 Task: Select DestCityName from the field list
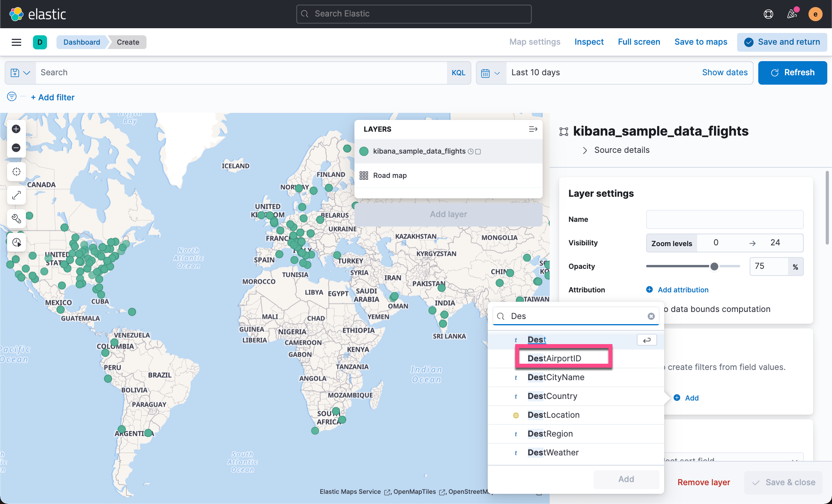tap(556, 377)
